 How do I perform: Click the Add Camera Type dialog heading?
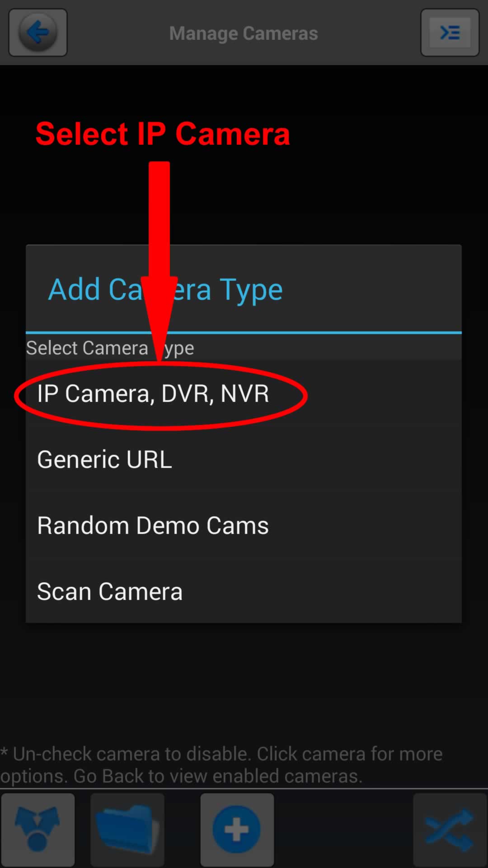[165, 289]
